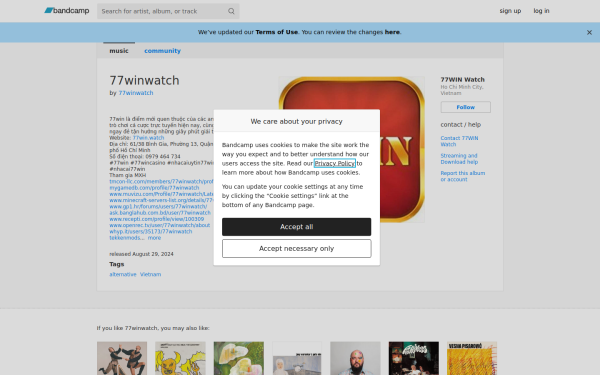Follow 77WIN Watch
Viewport: 600px width, 375px height.
(465, 107)
